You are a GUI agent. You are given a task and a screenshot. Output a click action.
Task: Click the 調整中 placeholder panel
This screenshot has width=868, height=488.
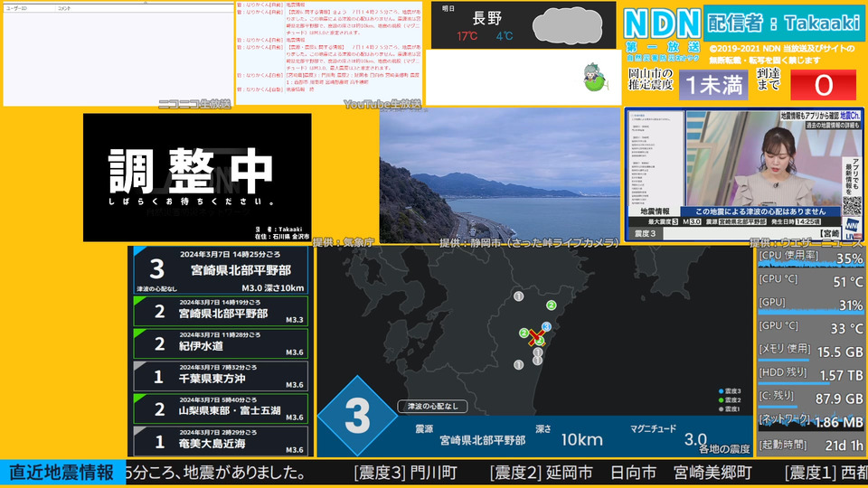[197, 178]
